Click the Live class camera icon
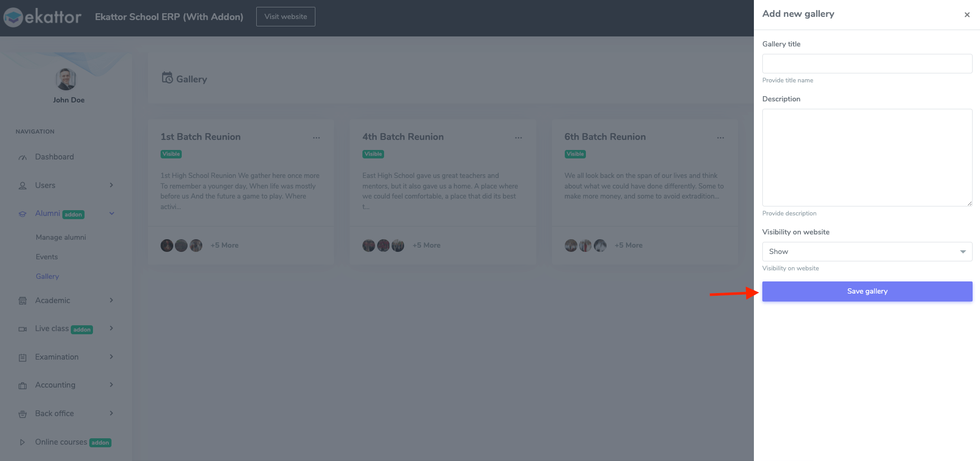Image resolution: width=980 pixels, height=461 pixels. click(23, 329)
